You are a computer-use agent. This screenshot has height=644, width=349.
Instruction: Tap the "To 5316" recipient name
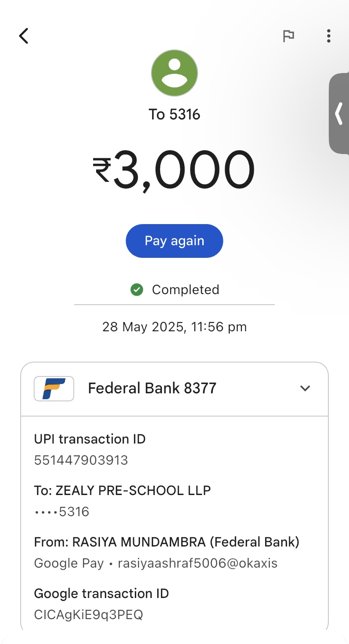click(x=174, y=114)
